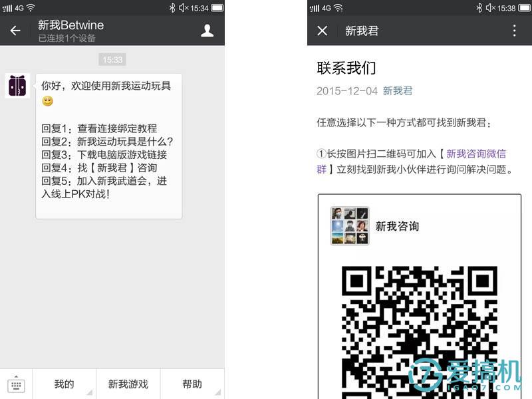Tap the 新我咨询 group avatar collage

(350, 226)
